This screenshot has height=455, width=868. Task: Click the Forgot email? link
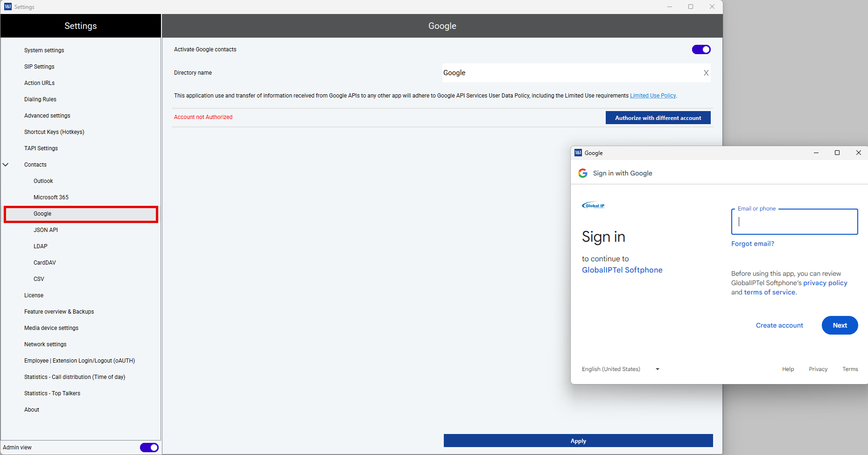752,244
